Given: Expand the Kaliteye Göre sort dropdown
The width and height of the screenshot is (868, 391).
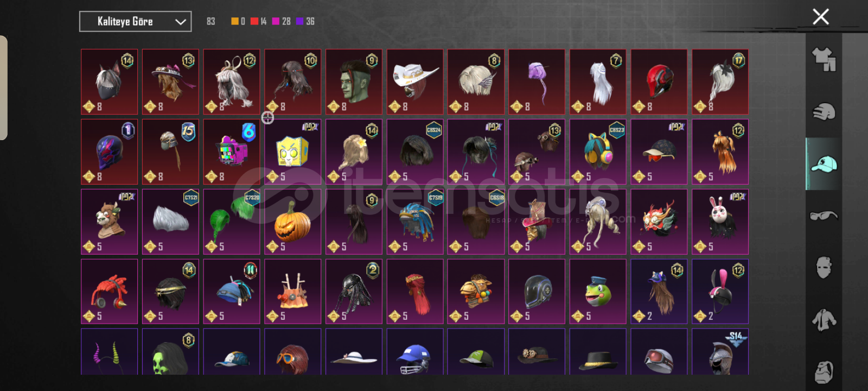Looking at the screenshot, I should [135, 22].
